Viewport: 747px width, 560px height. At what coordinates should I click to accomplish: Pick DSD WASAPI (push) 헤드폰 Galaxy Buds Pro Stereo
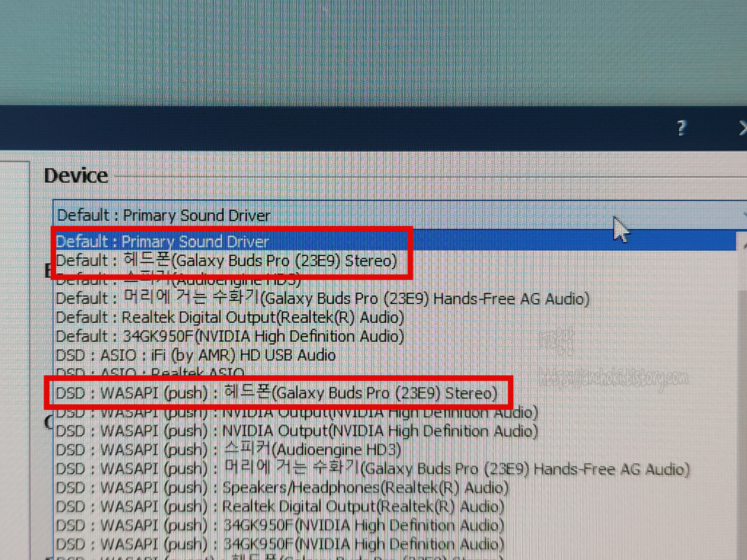(395, 393)
